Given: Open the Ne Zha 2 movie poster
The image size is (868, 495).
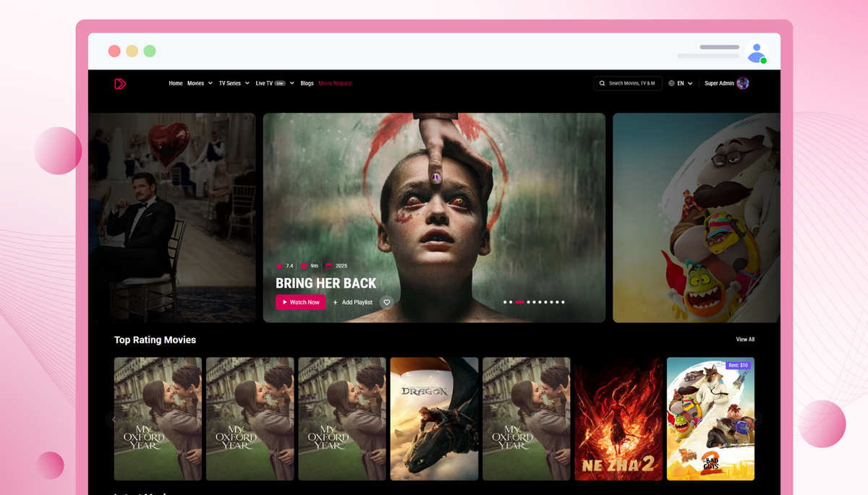Looking at the screenshot, I should point(618,418).
